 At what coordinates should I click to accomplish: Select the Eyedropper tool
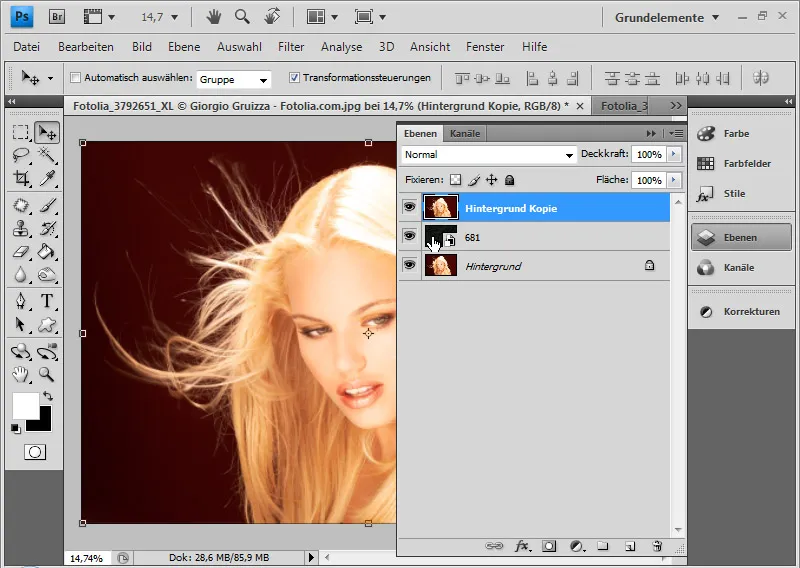pos(47,178)
